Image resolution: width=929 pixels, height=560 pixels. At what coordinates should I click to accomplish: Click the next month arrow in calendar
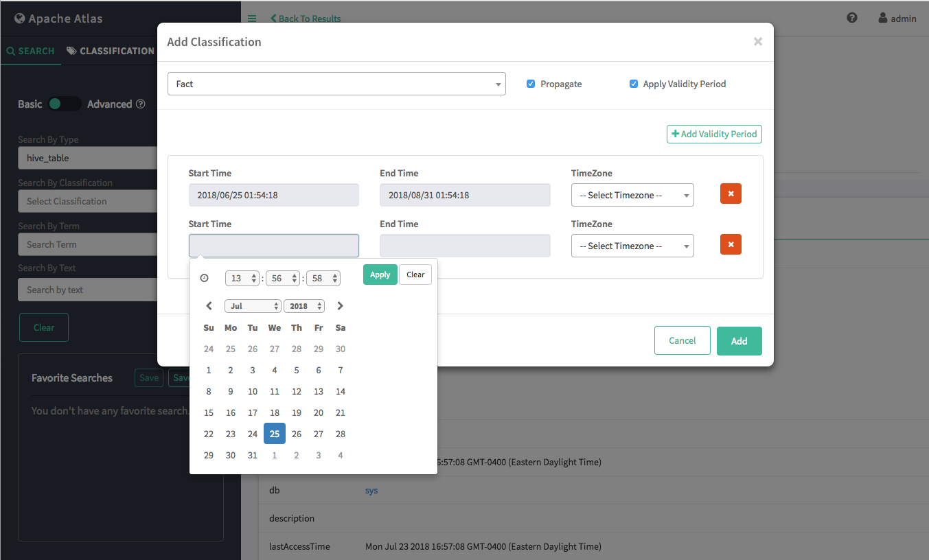(x=340, y=306)
